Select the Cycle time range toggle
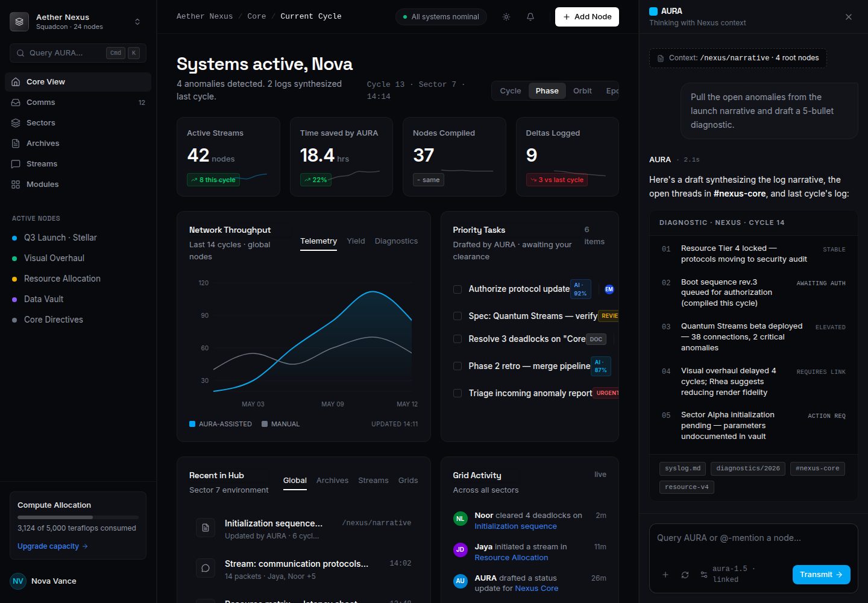Viewport: 868px width, 603px height. click(x=511, y=91)
